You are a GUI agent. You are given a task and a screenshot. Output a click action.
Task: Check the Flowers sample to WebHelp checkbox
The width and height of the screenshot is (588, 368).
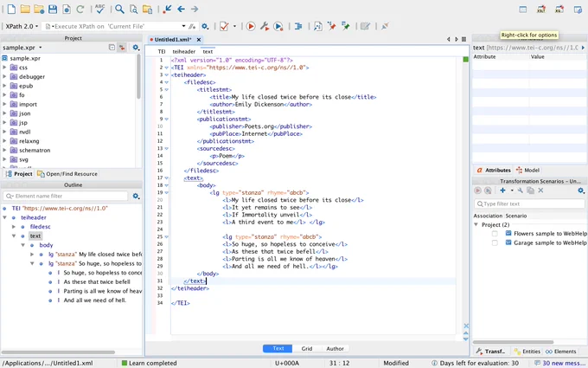point(495,234)
